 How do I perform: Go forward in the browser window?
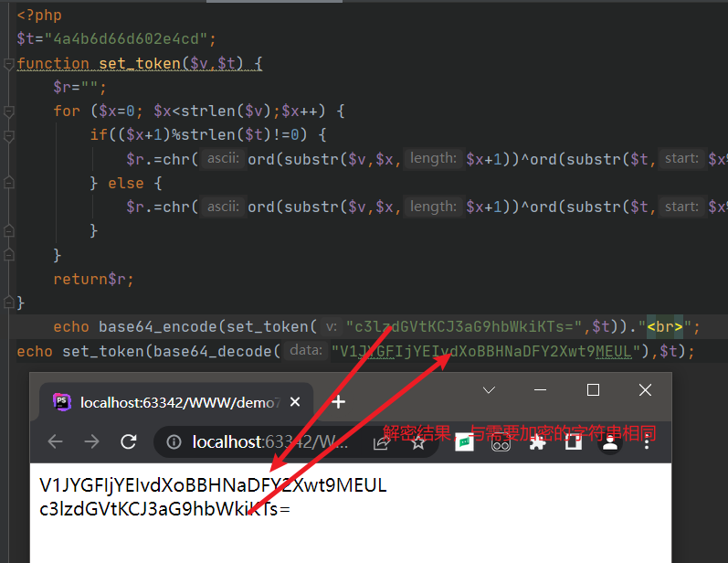(x=92, y=441)
